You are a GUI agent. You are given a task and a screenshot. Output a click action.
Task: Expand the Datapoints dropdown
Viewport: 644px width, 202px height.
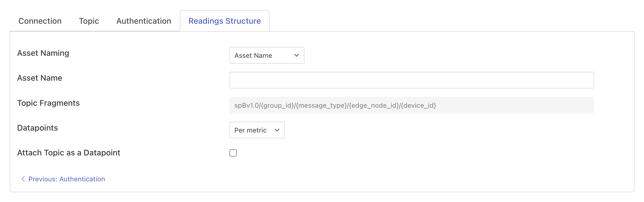tap(257, 130)
